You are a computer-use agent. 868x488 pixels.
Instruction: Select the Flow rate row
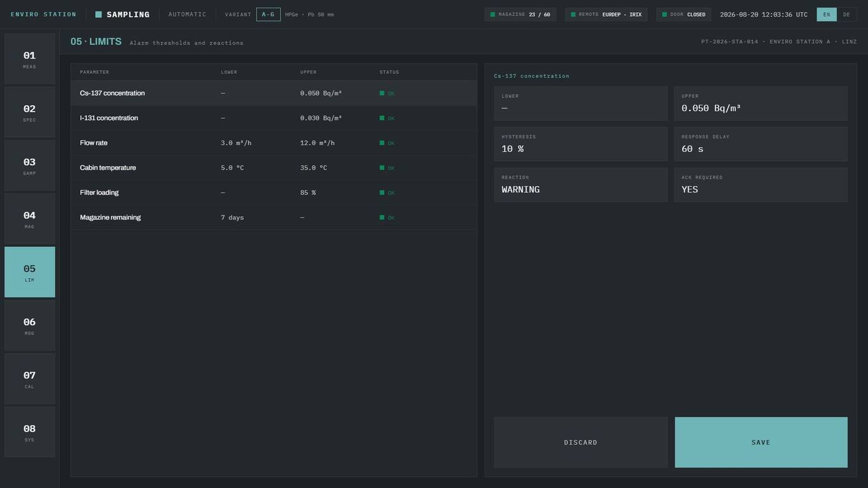click(x=274, y=143)
